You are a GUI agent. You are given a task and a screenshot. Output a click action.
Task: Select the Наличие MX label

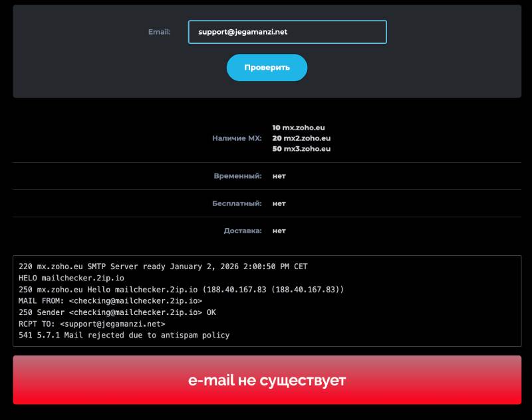237,138
